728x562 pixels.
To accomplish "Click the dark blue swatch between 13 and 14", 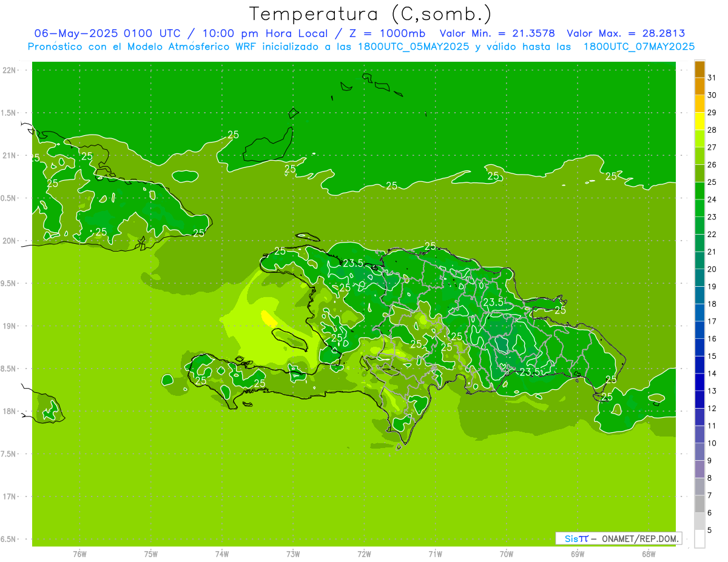I will [x=699, y=383].
